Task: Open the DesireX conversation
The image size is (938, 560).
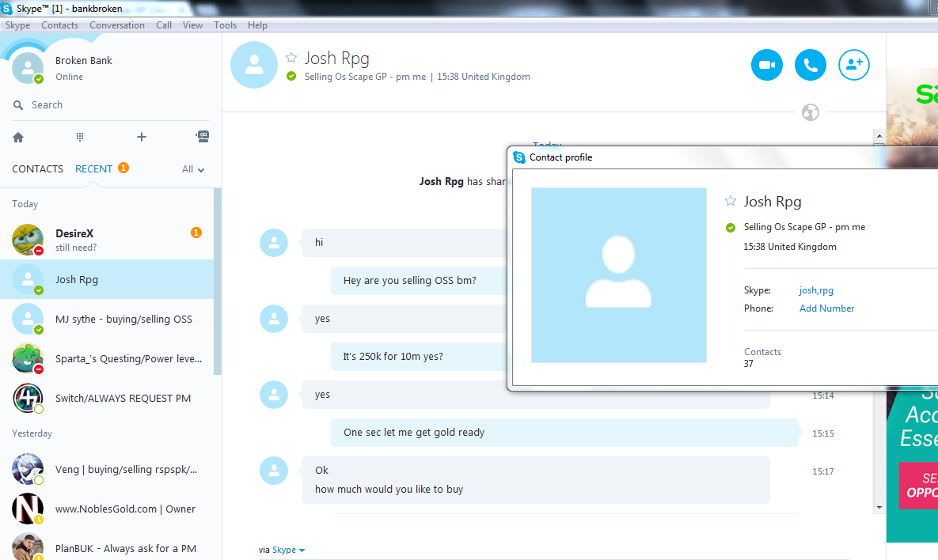Action: point(107,240)
